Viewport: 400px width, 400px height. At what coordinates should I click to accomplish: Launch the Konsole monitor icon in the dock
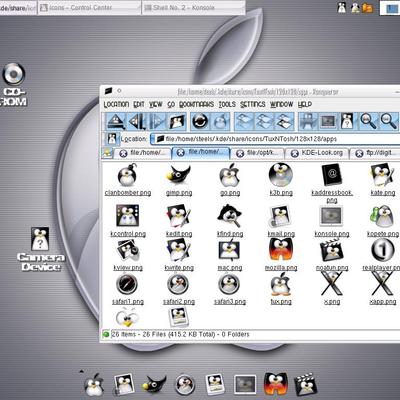245,385
